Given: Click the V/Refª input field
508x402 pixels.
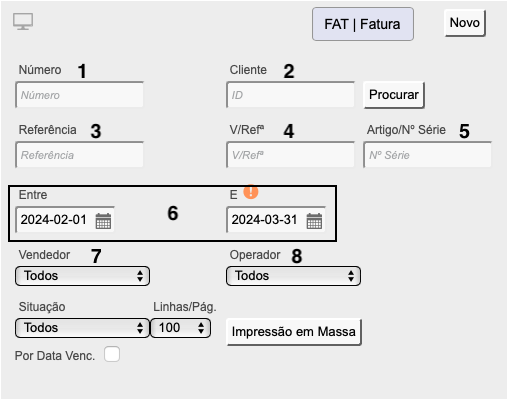Looking at the screenshot, I should [291, 155].
